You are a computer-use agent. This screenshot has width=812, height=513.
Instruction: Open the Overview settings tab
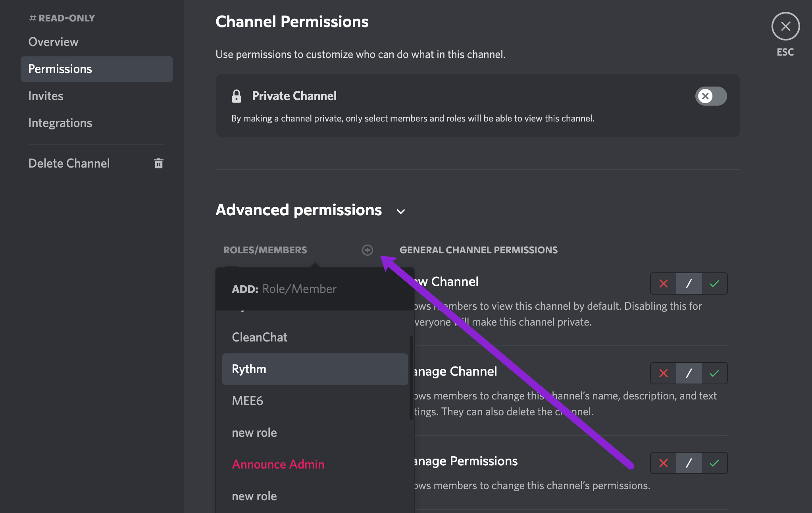coord(54,42)
